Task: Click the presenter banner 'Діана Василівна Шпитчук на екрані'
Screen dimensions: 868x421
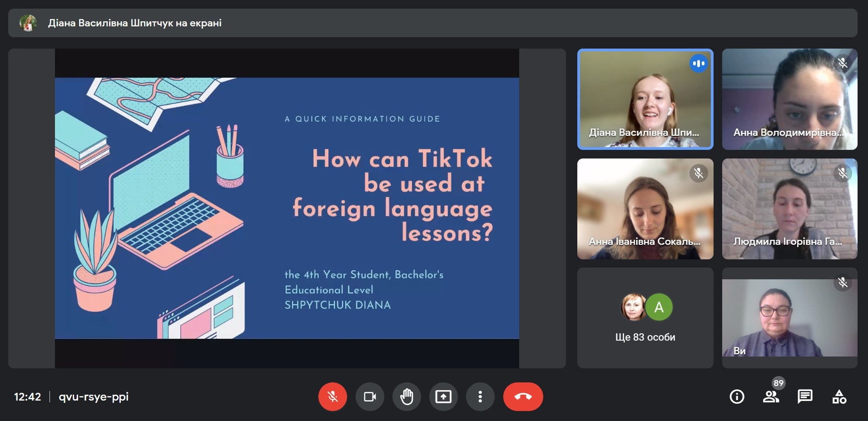Action: coord(135,23)
